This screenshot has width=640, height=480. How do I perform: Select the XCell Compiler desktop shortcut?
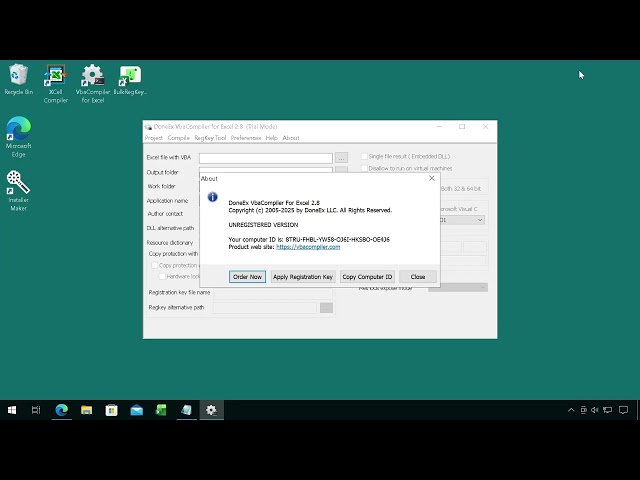click(x=56, y=84)
